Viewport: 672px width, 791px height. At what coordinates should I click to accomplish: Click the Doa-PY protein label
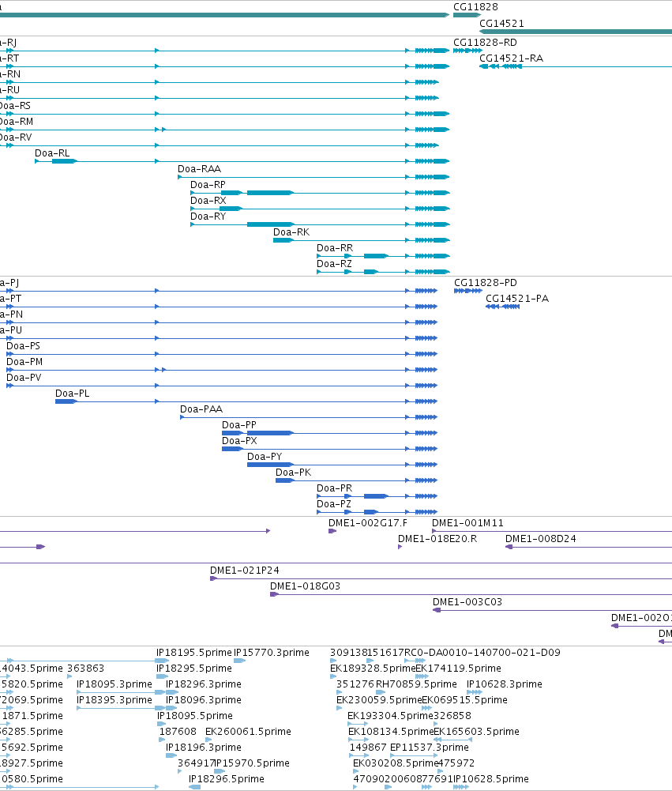[265, 457]
